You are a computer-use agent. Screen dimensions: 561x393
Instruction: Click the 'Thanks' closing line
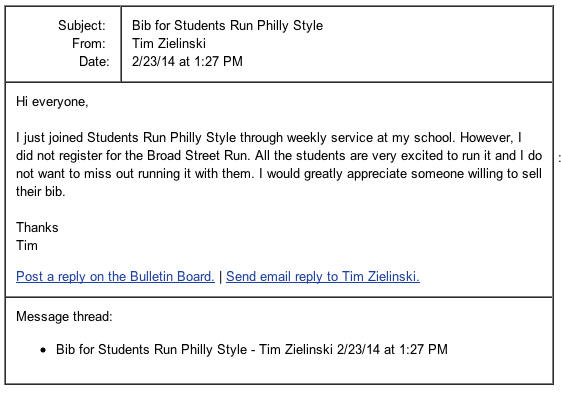[37, 227]
